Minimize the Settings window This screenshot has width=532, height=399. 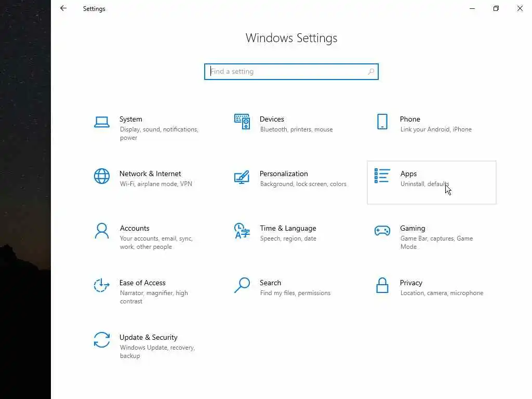472,8
